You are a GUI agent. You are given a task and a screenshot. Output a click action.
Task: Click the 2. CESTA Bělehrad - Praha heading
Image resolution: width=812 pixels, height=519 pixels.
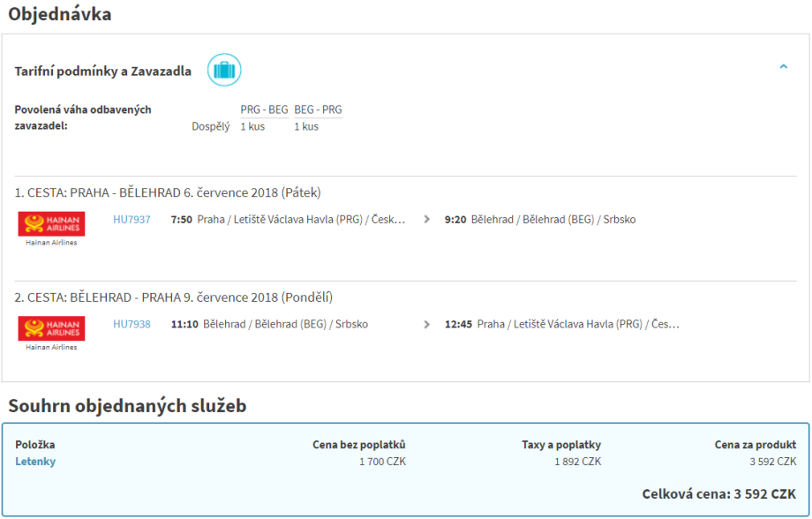(x=173, y=297)
